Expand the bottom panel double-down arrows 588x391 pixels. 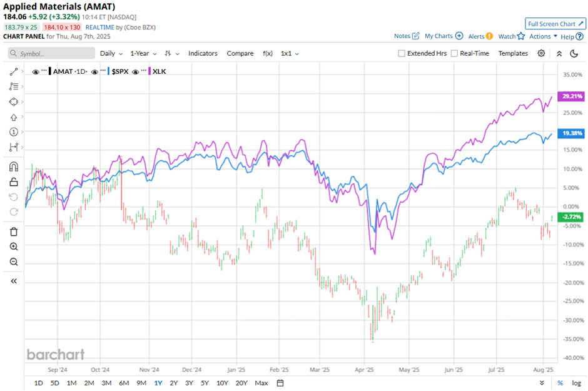pos(542,383)
